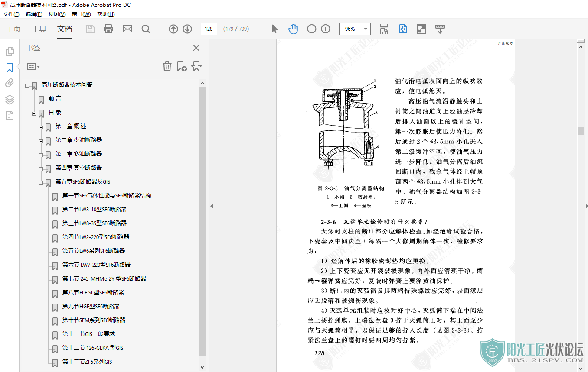Switch to the 工具 tab
This screenshot has width=588, height=372.
(x=39, y=29)
